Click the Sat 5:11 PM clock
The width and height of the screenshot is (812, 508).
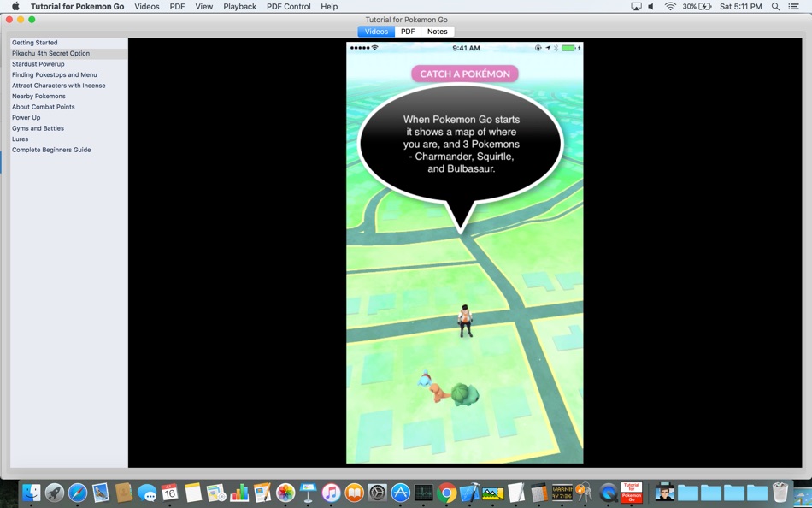740,6
